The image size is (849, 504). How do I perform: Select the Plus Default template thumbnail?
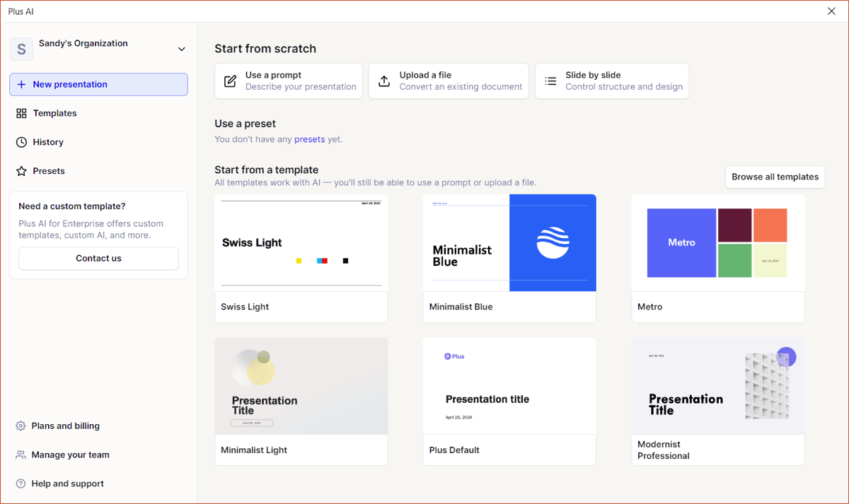(x=509, y=386)
